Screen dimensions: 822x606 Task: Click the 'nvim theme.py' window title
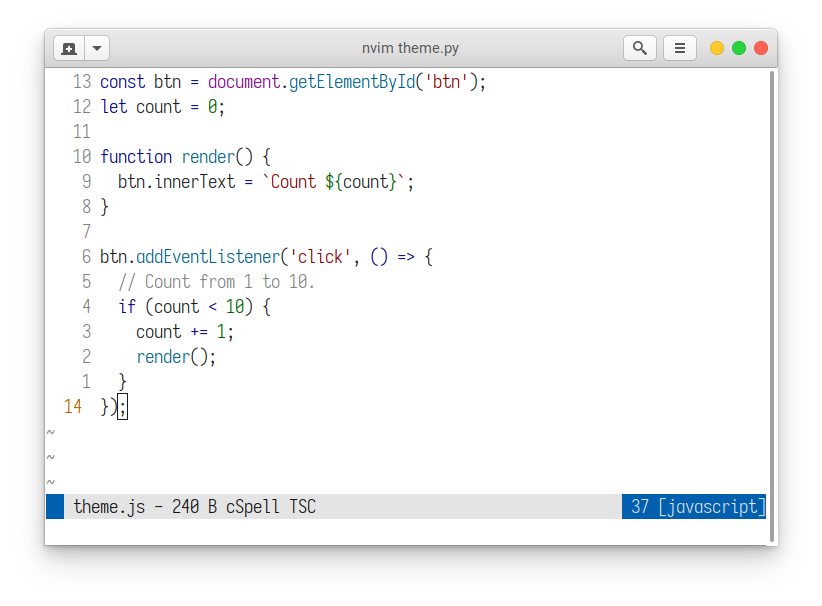410,48
